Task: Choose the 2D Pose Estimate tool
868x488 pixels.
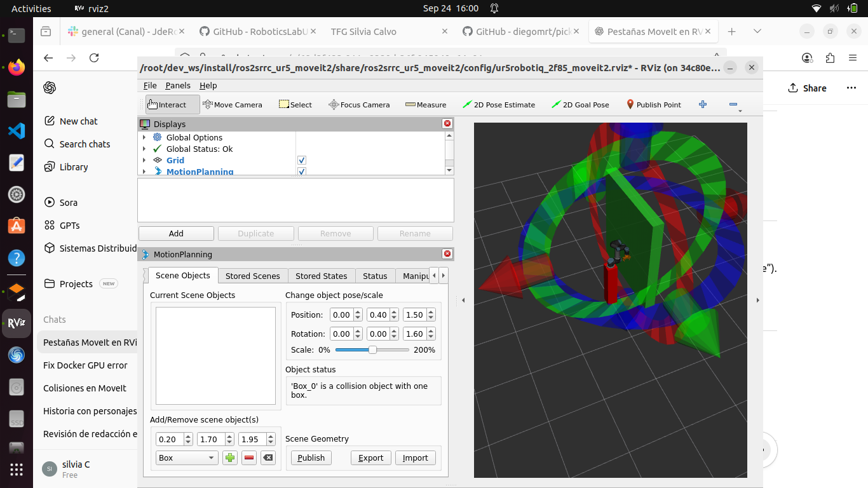Action: coord(499,105)
